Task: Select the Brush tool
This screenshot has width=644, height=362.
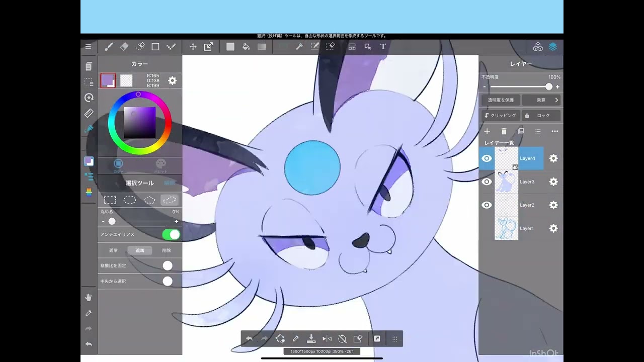Action: point(109,47)
